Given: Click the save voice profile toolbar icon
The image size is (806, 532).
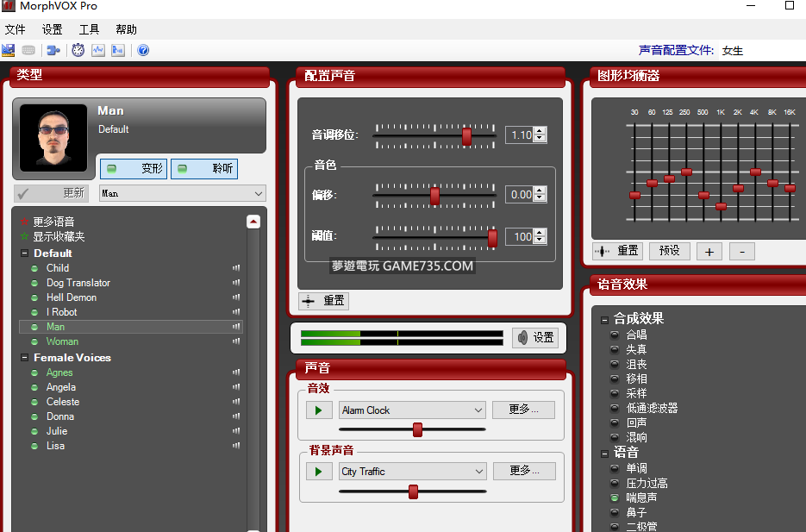Looking at the screenshot, I should pos(9,51).
